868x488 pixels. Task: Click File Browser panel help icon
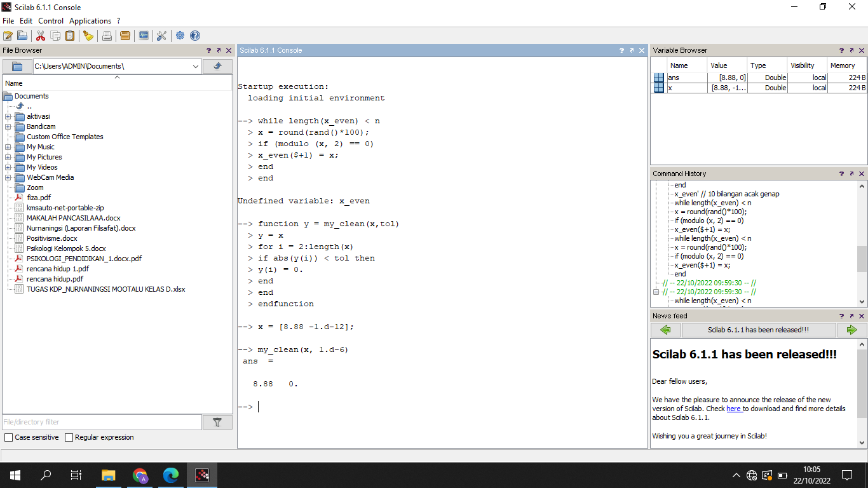[x=208, y=50]
